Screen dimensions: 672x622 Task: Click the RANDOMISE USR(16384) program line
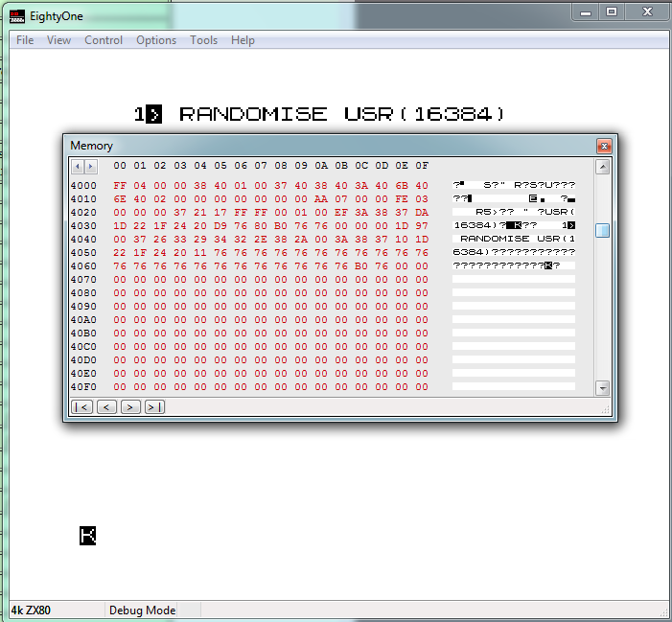point(319,114)
